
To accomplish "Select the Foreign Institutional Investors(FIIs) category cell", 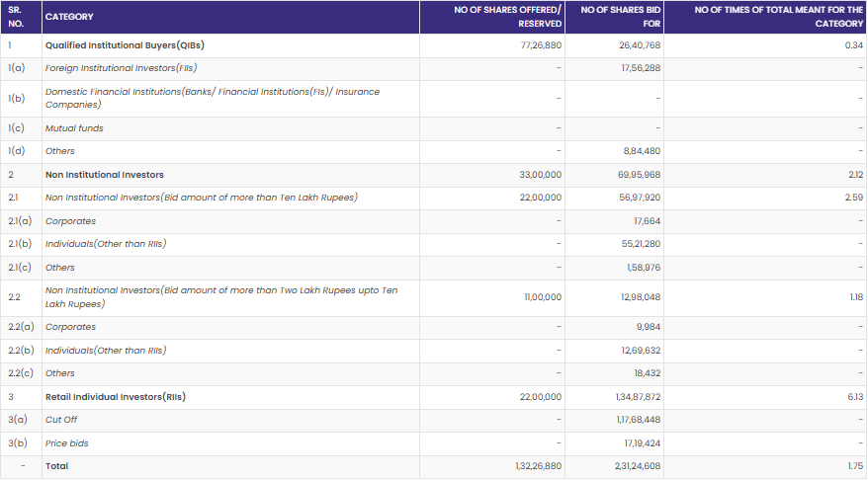I will point(119,68).
